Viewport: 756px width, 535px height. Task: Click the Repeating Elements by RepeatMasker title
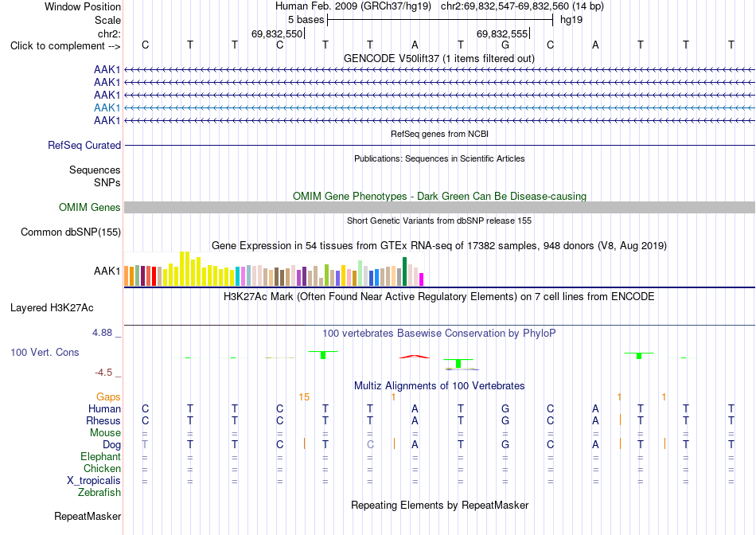tap(440, 505)
